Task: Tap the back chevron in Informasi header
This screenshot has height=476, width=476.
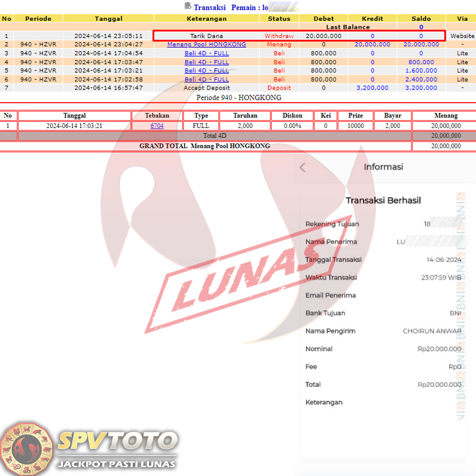Action: [302, 167]
